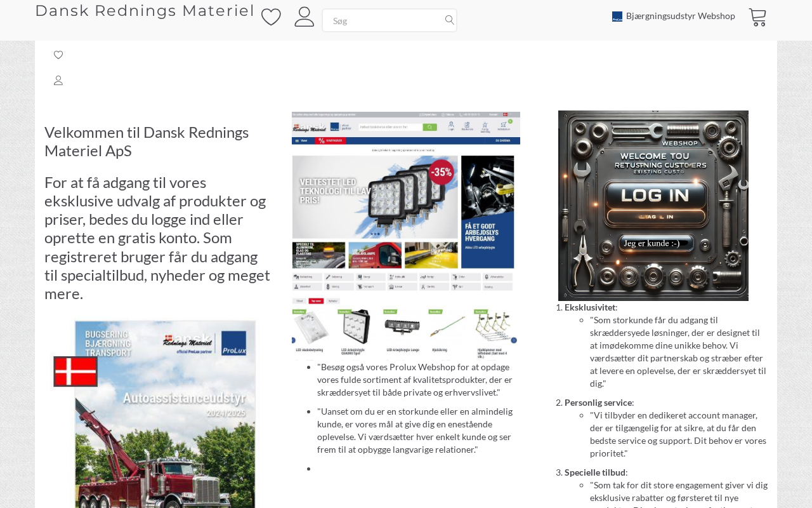812x508 pixels.
Task: Open the shopping cart icon
Action: (x=757, y=17)
